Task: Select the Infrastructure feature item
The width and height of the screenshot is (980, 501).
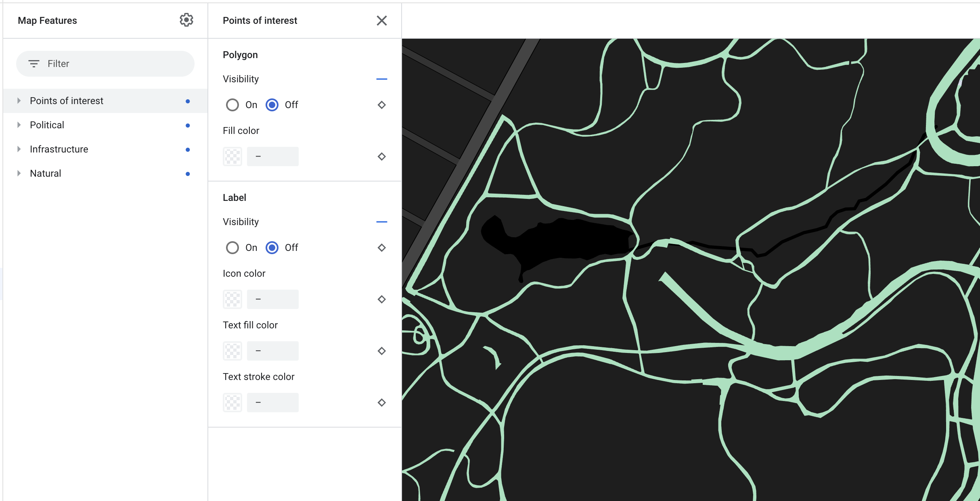Action: (59, 149)
